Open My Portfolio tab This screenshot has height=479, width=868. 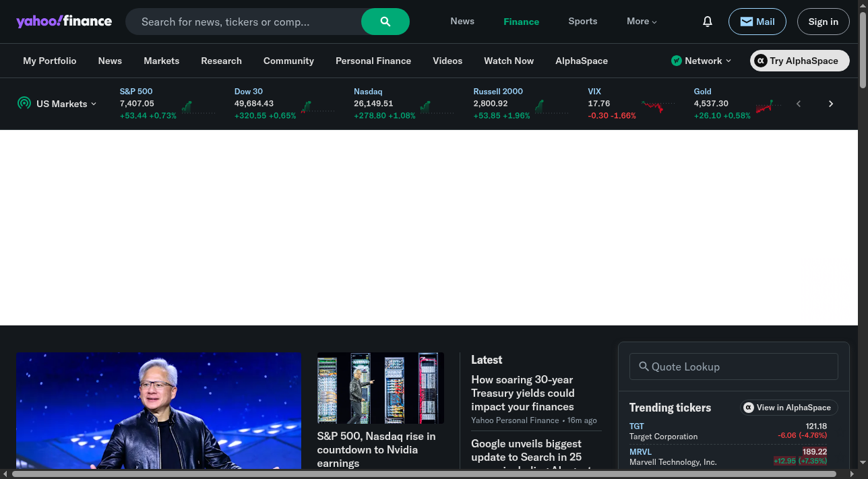tap(50, 61)
